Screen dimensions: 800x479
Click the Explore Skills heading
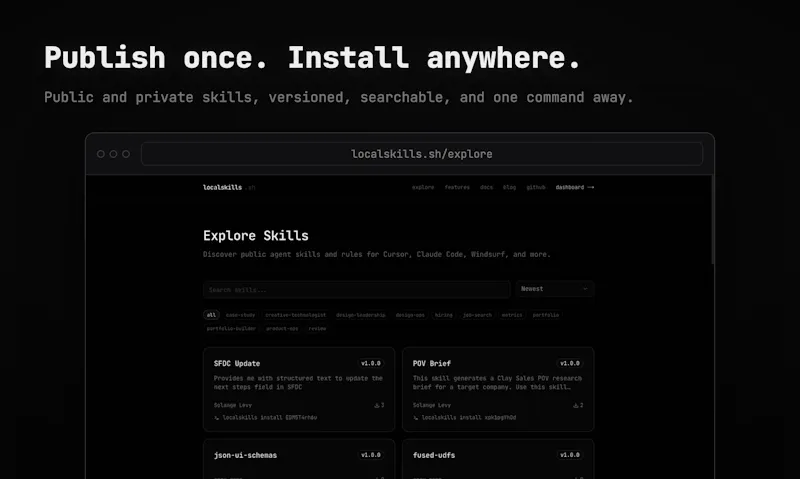coord(256,236)
